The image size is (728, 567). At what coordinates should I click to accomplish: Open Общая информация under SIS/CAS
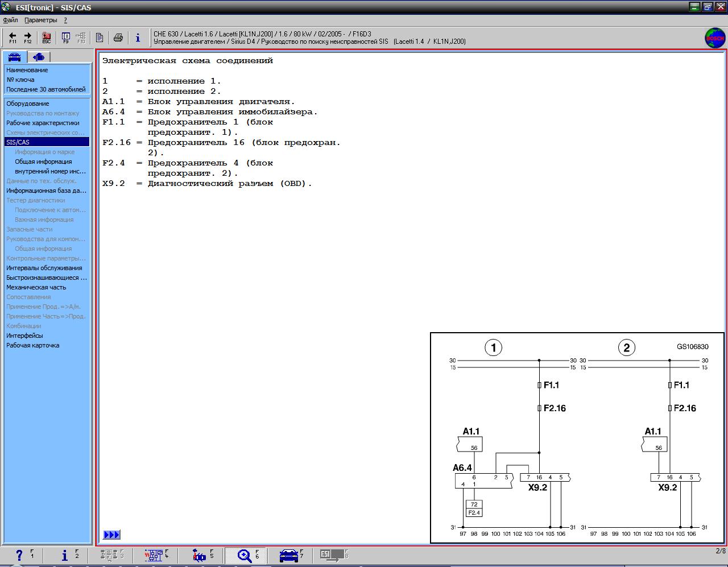pos(43,162)
